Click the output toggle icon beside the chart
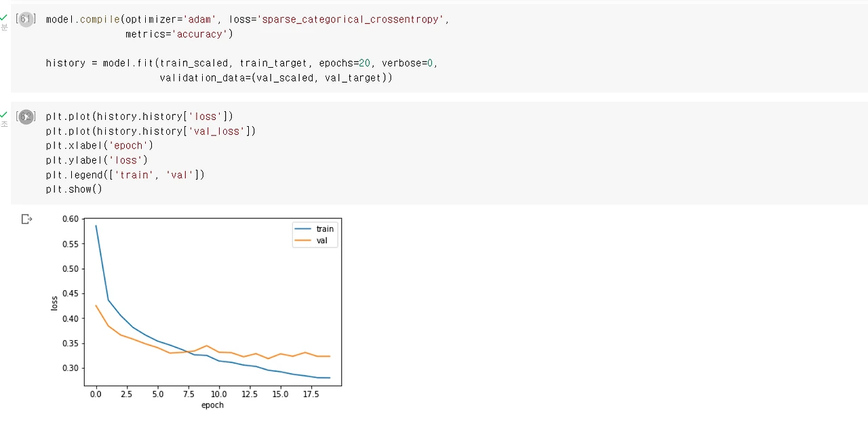 pos(26,219)
